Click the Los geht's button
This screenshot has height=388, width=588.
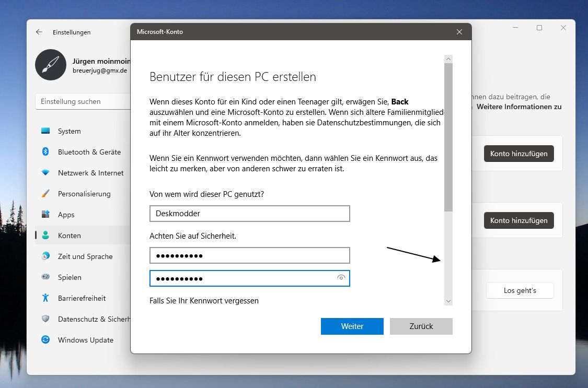point(520,290)
